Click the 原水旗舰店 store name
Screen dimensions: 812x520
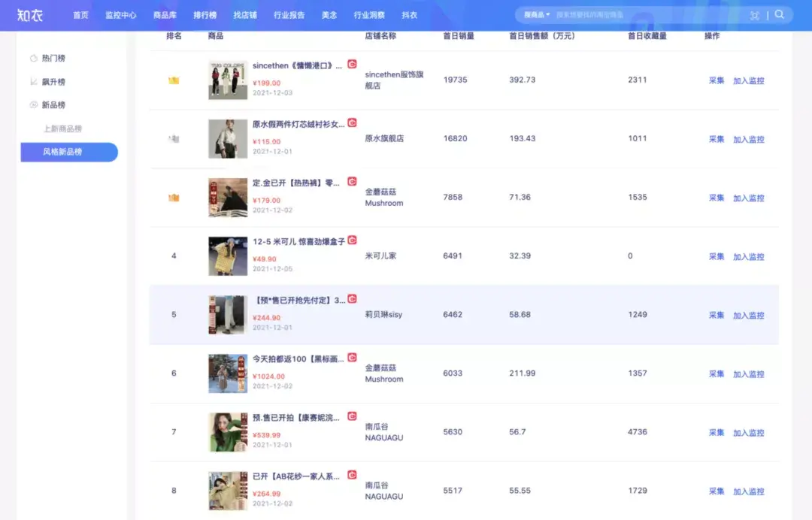pyautogui.click(x=384, y=138)
